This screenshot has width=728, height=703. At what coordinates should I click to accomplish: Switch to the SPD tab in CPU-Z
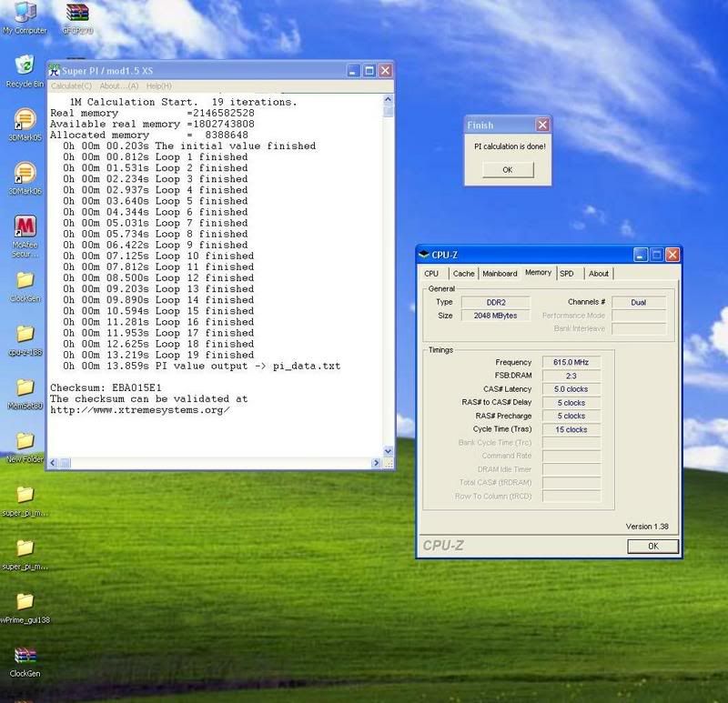tap(566, 274)
